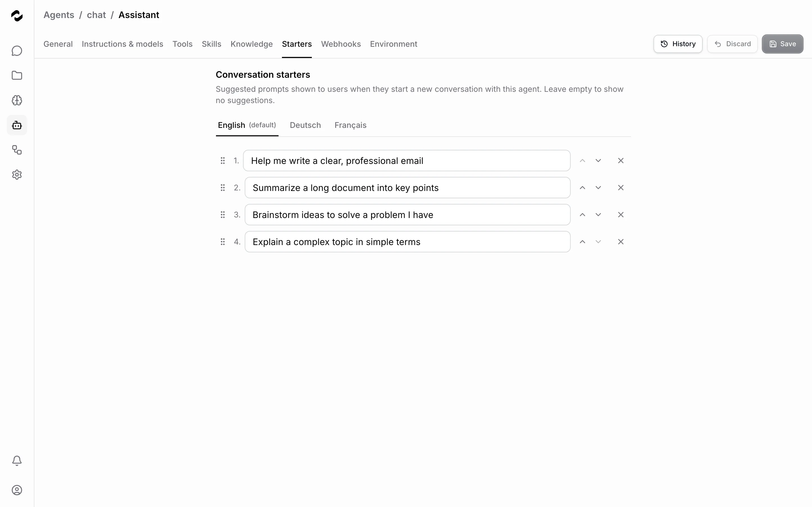This screenshot has height=507, width=812.
Task: Open the settings gear in sidebar
Action: 17,175
